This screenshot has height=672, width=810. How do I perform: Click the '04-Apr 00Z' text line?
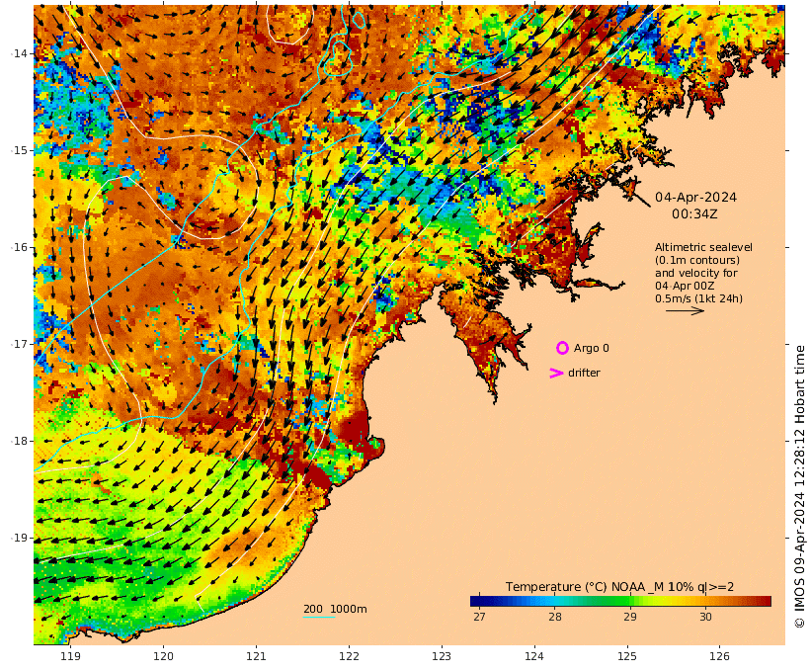click(x=685, y=286)
